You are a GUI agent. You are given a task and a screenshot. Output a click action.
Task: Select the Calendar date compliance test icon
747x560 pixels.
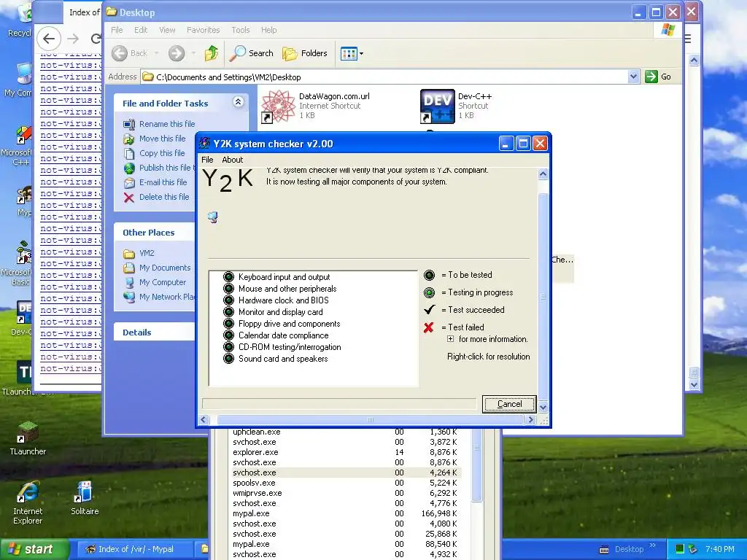click(228, 335)
